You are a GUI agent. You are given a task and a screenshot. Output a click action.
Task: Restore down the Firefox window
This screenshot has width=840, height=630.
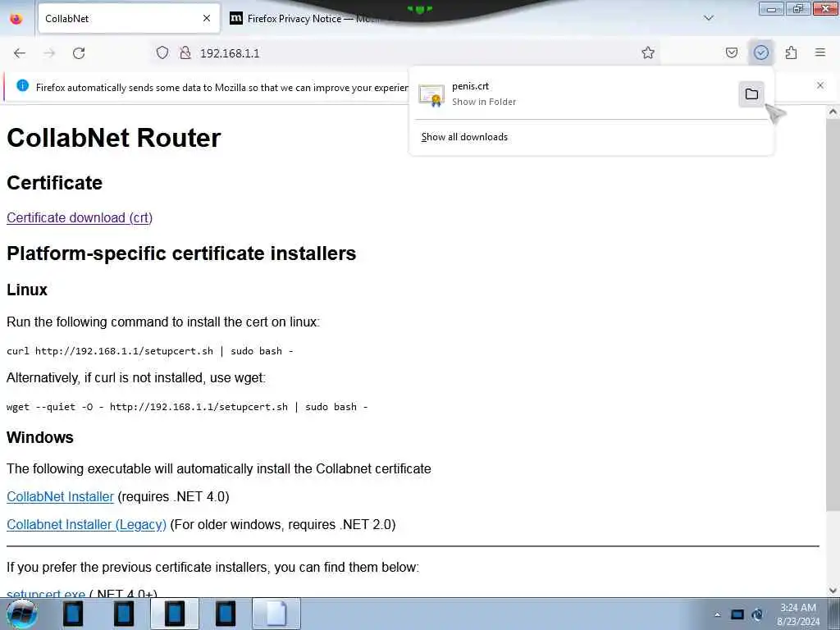click(797, 8)
